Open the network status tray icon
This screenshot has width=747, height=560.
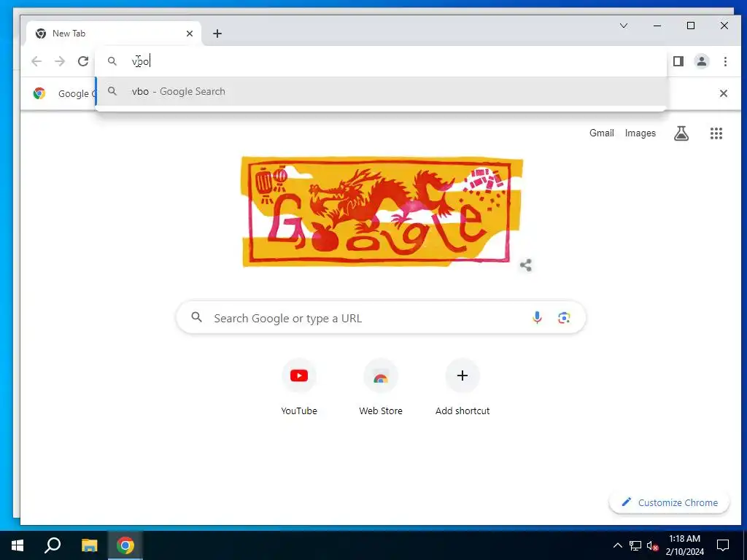(635, 545)
